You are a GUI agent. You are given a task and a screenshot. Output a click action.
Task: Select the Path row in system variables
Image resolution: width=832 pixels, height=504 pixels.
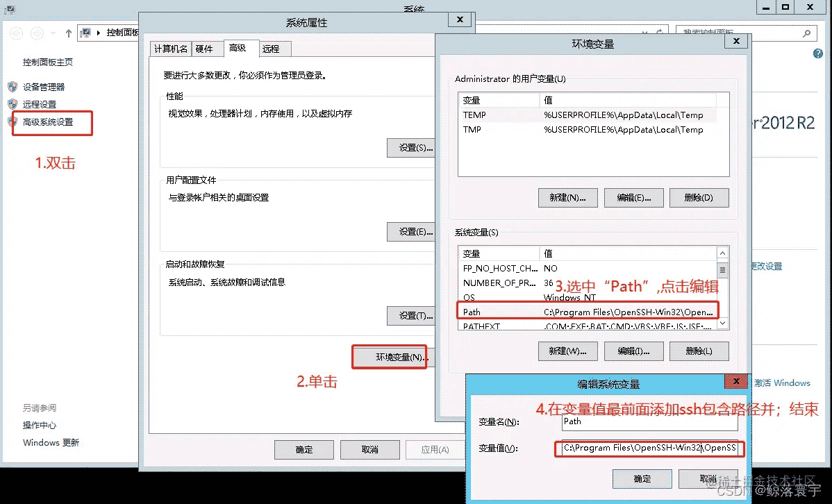588,312
